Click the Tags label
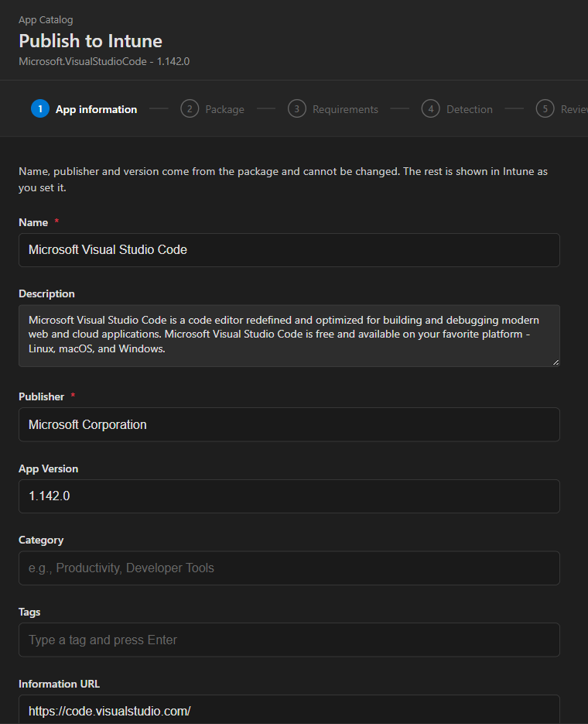The height and width of the screenshot is (724, 588). 29,612
